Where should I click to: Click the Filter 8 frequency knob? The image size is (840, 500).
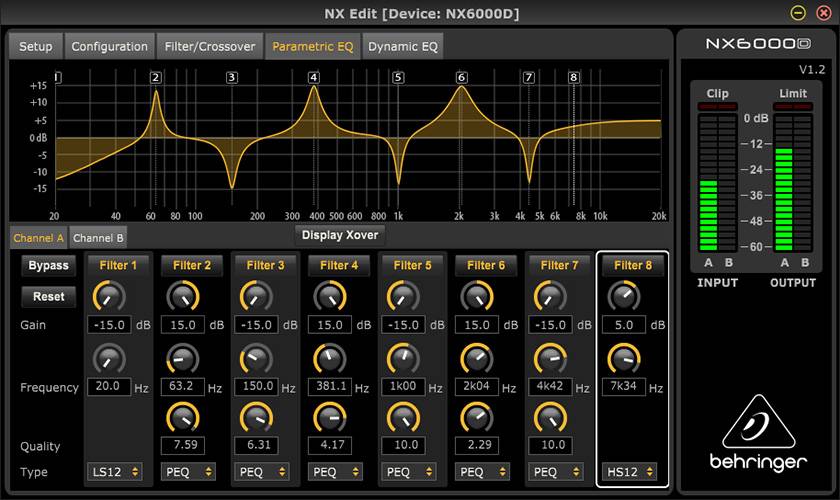coord(624,358)
